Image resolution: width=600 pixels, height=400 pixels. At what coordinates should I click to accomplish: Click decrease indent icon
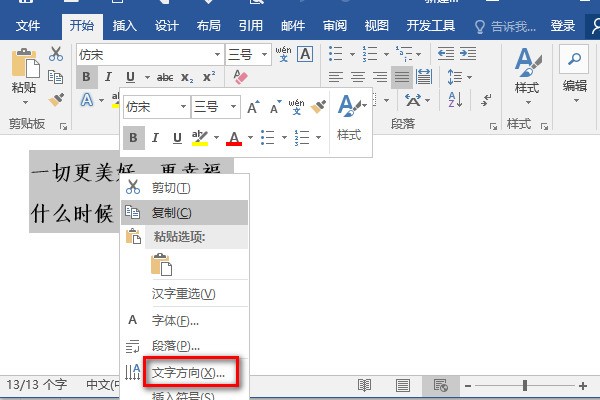[x=446, y=54]
